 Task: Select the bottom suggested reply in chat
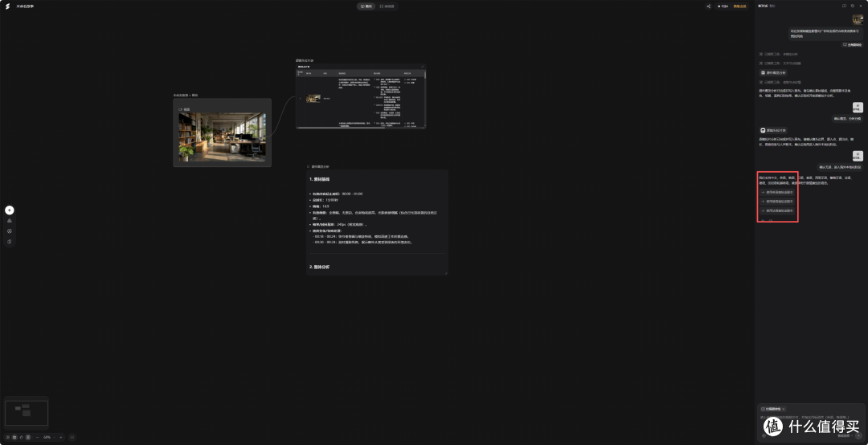777,211
